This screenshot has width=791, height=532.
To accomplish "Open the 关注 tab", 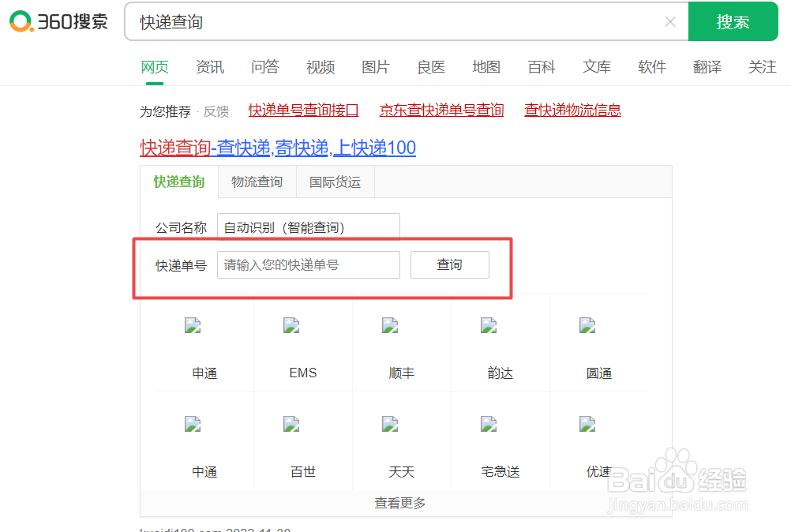I will (763, 66).
